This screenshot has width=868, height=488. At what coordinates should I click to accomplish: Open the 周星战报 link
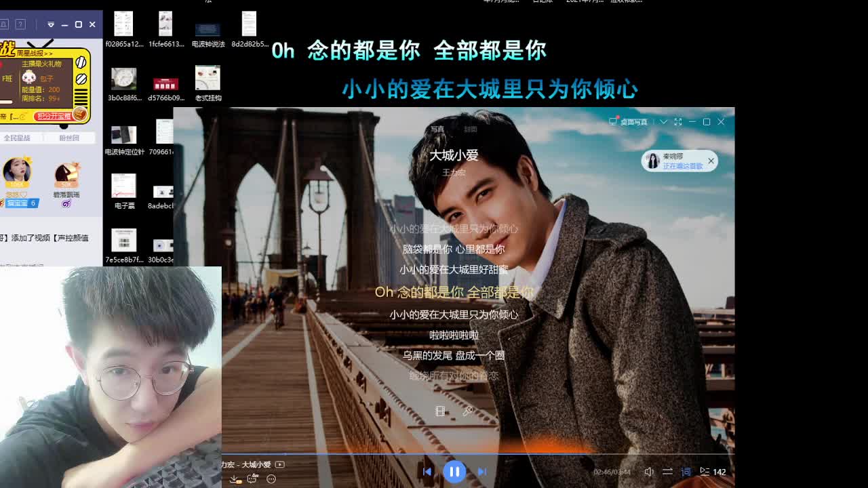pyautogui.click(x=35, y=53)
